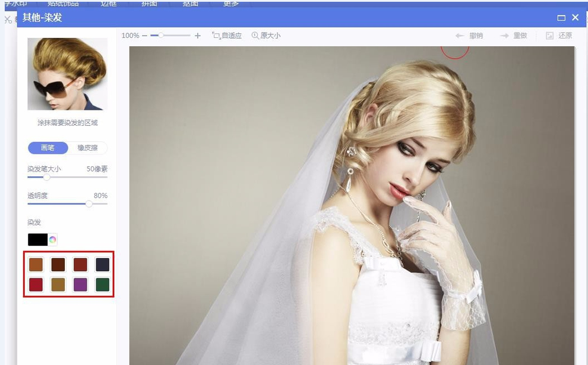Click the zoom in plus icon
588x365 pixels.
click(198, 36)
